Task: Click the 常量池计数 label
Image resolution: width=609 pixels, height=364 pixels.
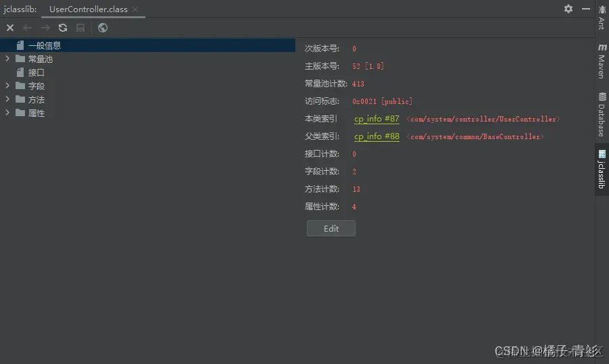Action: [326, 84]
